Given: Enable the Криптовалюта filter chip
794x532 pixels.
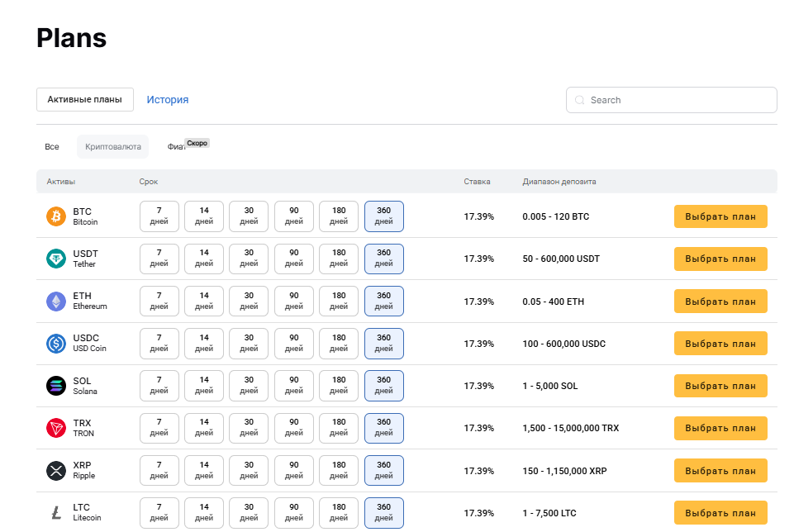Looking at the screenshot, I should [113, 146].
